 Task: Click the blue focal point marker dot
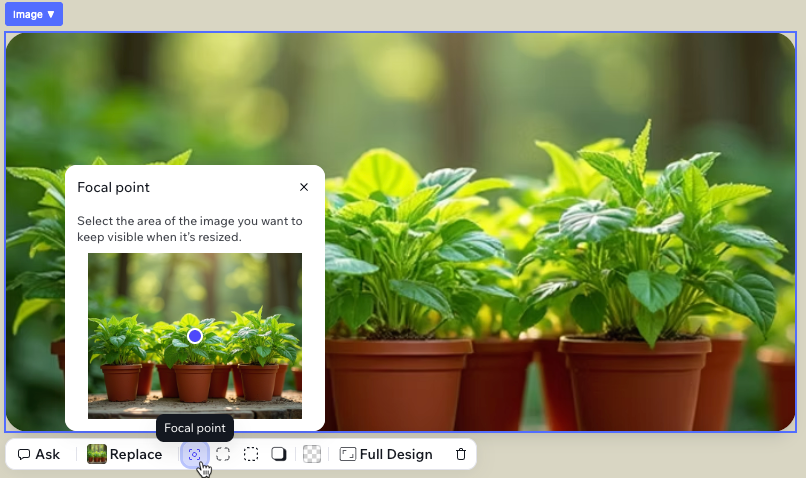pyautogui.click(x=195, y=336)
